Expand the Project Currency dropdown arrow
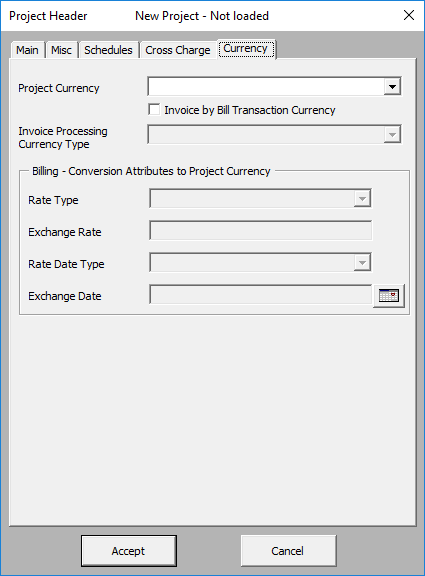Screen dimensions: 425x576 392,87
